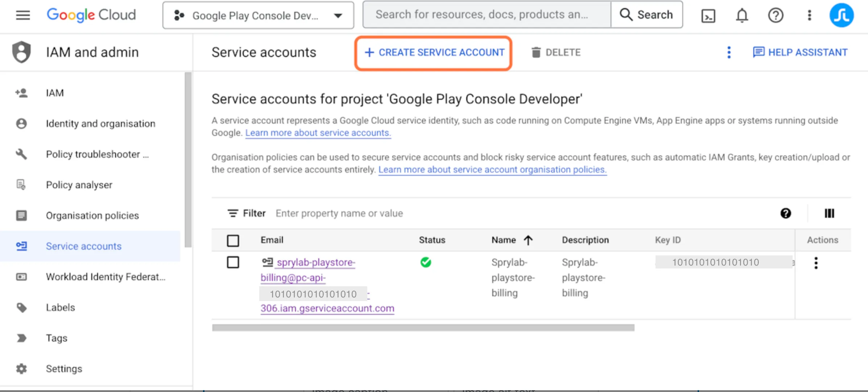
Task: Tick the sprylab-playstore-billing row checkbox
Action: pyautogui.click(x=233, y=262)
